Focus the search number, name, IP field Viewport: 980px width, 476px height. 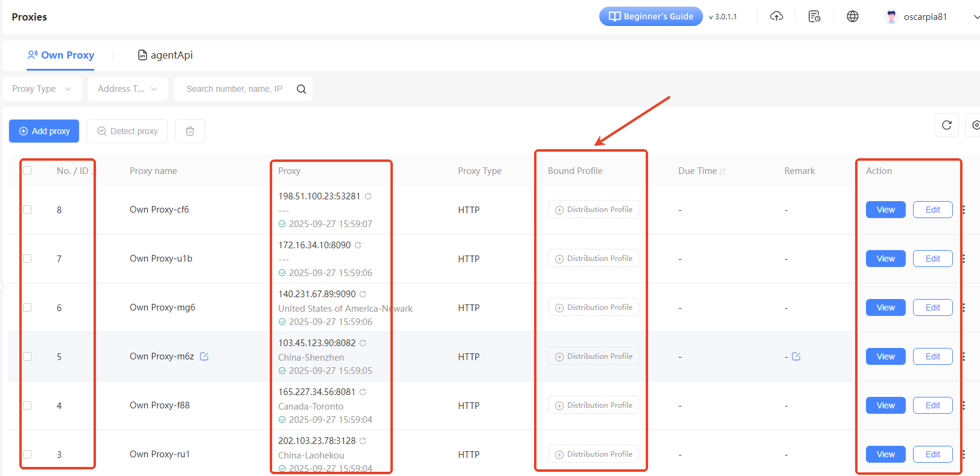click(x=234, y=89)
